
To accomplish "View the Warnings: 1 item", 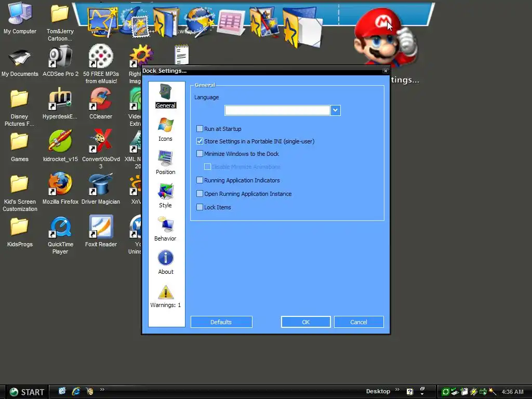I will (166, 296).
